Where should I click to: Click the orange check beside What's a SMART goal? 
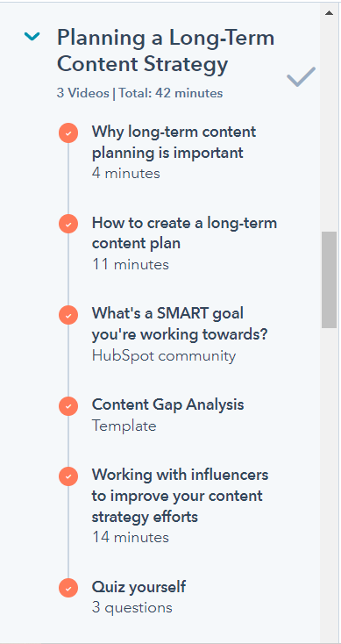click(68, 315)
